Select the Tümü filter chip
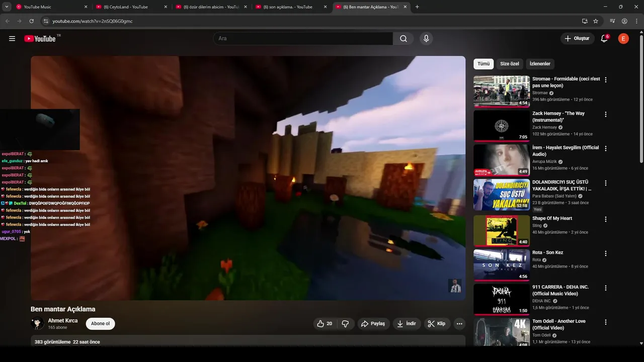644x362 pixels. pyautogui.click(x=484, y=64)
